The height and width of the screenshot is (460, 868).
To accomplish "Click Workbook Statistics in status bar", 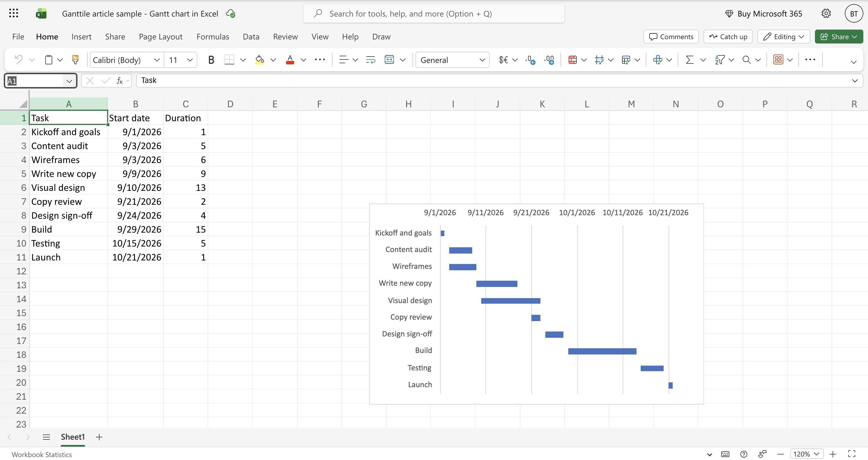I will click(42, 454).
